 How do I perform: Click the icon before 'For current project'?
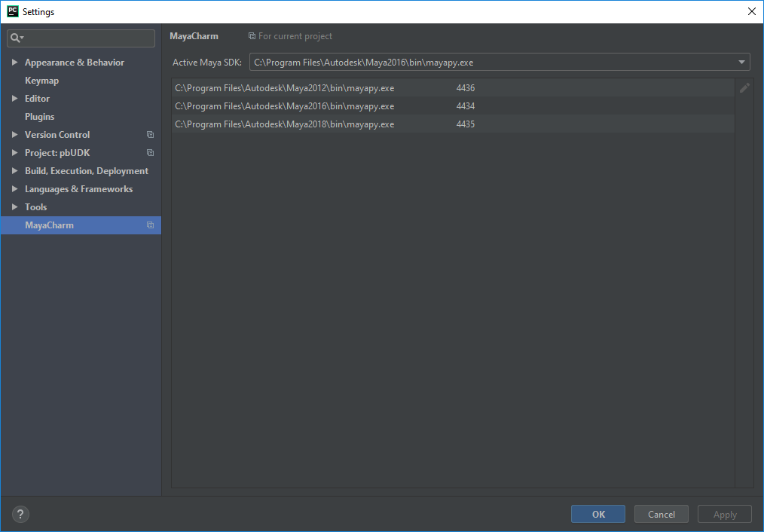[x=252, y=36]
